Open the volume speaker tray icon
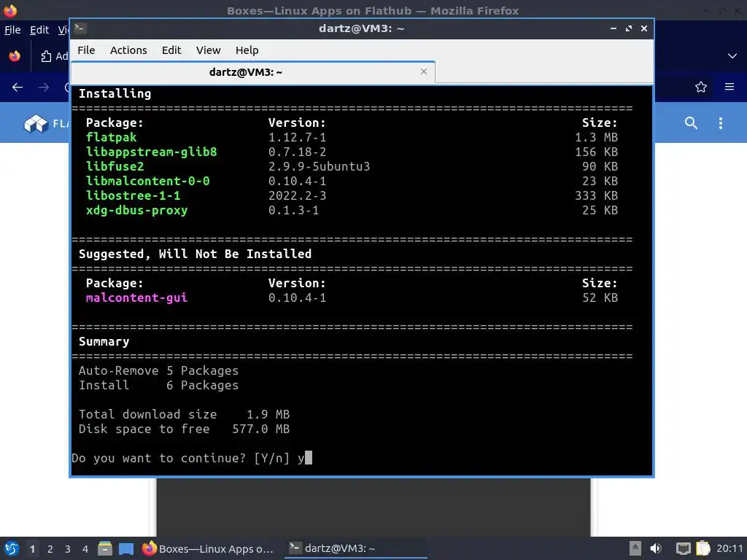 [x=656, y=548]
